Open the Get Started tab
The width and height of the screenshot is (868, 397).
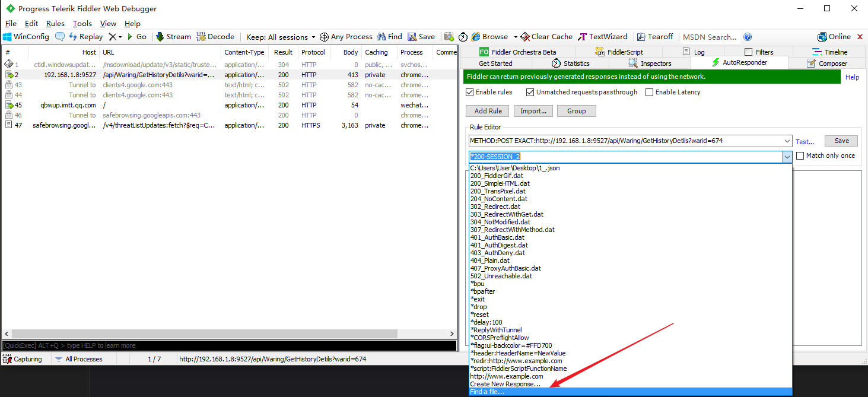[x=495, y=63]
